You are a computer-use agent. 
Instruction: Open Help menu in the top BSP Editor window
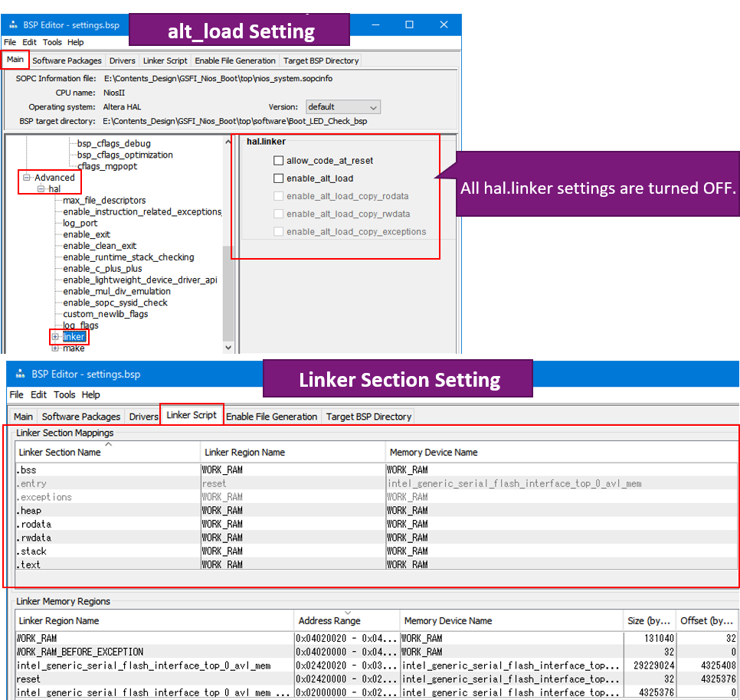pos(76,42)
